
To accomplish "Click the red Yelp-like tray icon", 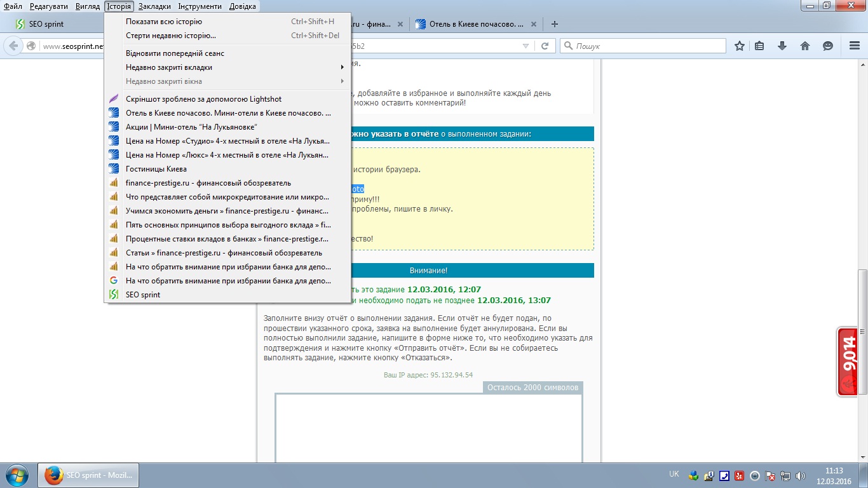I will pyautogui.click(x=739, y=475).
